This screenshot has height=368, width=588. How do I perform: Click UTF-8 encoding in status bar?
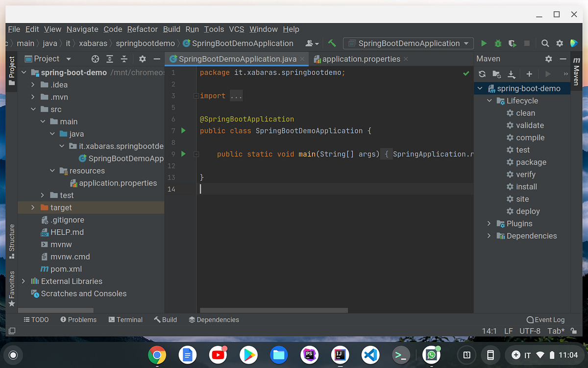(530, 331)
